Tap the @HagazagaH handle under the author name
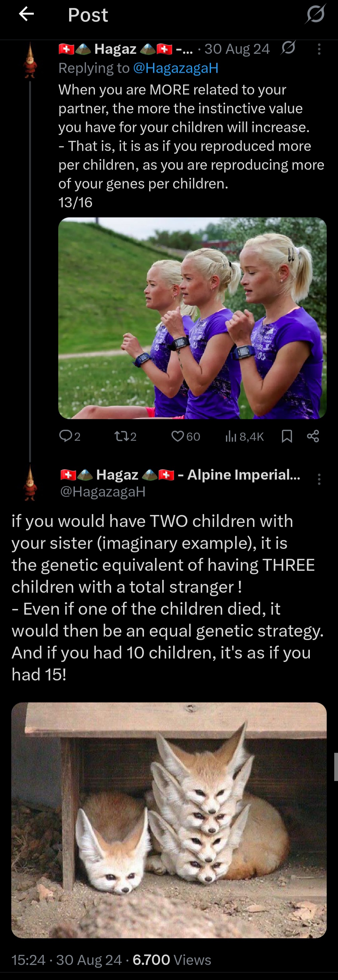338x980 pixels. coord(103,492)
